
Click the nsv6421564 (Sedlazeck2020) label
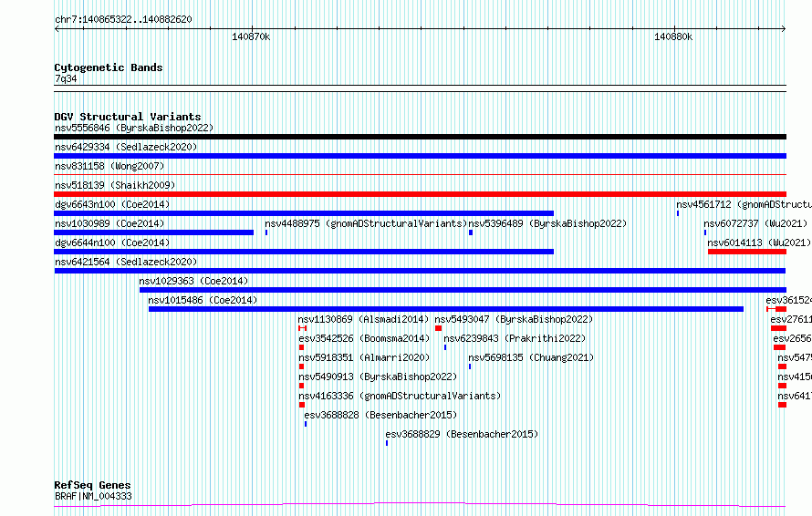[x=126, y=262]
